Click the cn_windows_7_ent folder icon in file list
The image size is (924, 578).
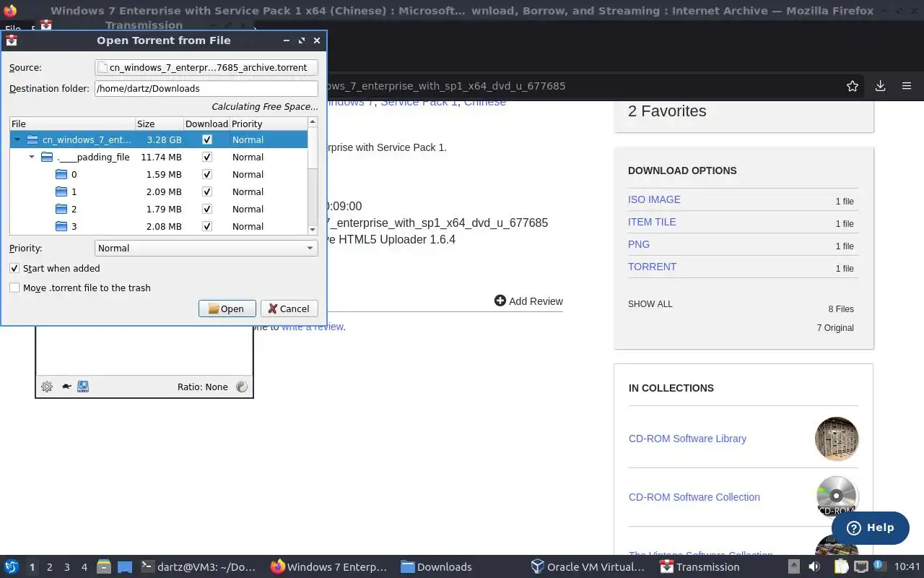pyautogui.click(x=32, y=139)
